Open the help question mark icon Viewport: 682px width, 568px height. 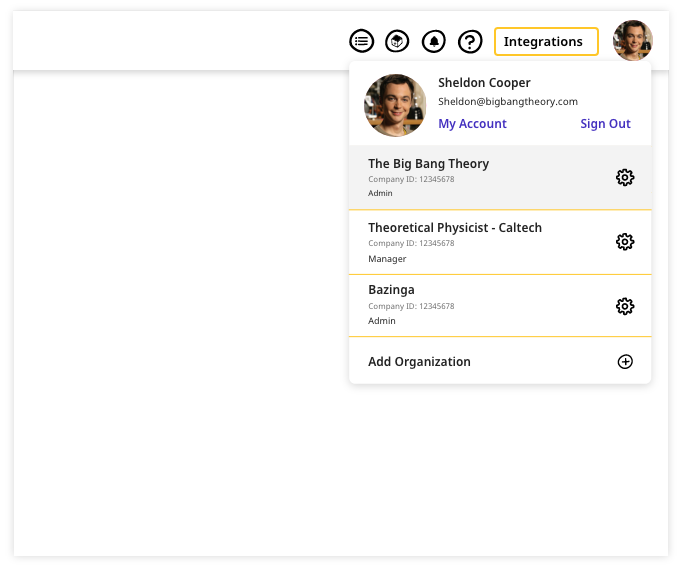pyautogui.click(x=470, y=41)
